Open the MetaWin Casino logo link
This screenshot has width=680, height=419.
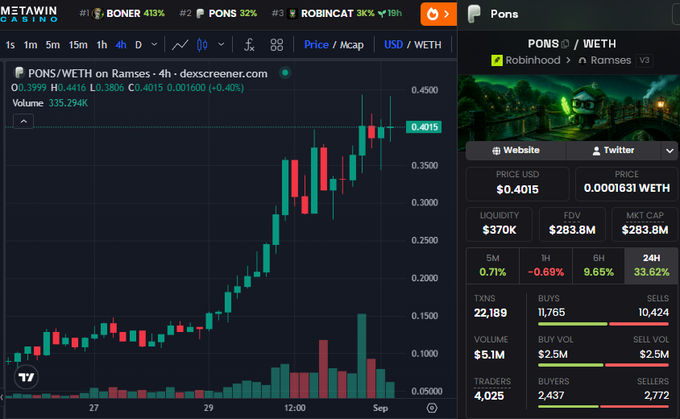point(29,13)
